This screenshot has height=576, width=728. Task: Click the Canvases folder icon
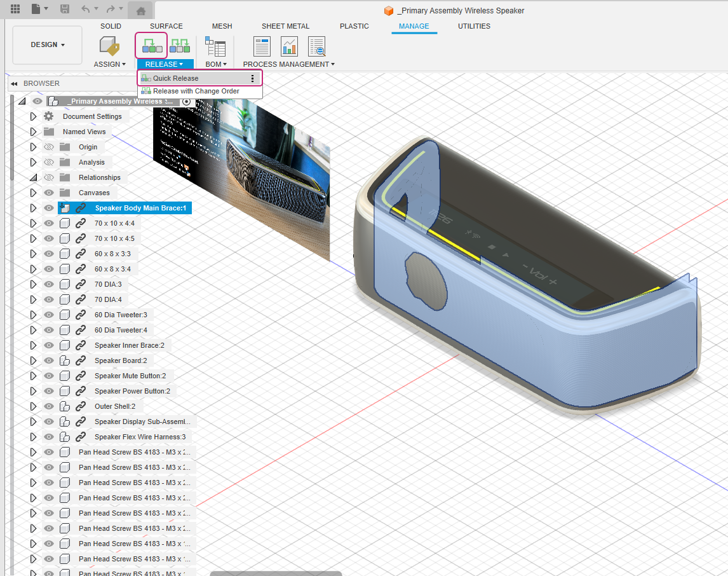(65, 193)
